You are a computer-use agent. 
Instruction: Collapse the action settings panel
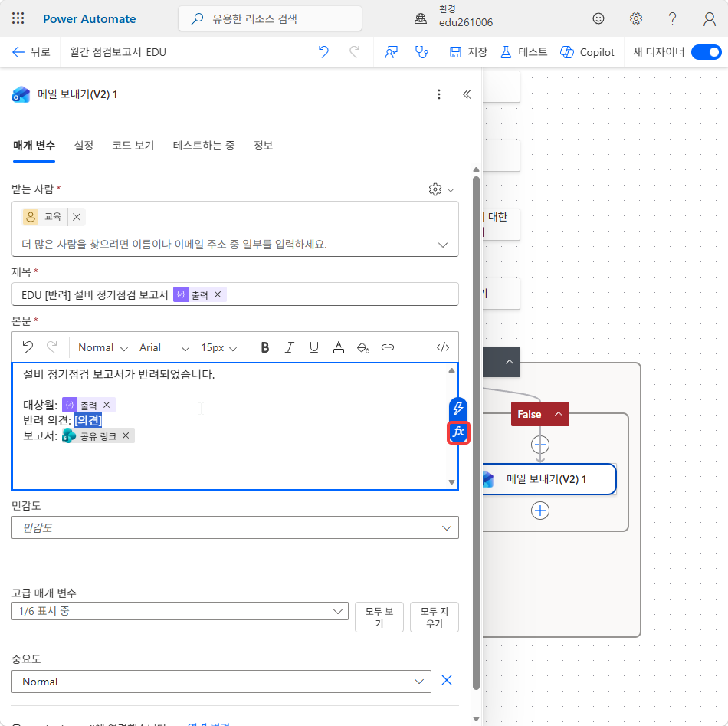(467, 95)
